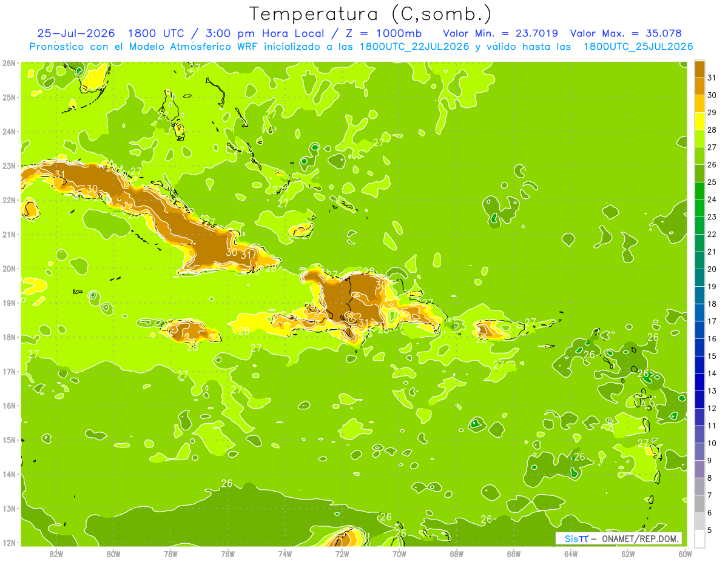Click legend value 25
The width and height of the screenshot is (728, 562).
click(712, 182)
